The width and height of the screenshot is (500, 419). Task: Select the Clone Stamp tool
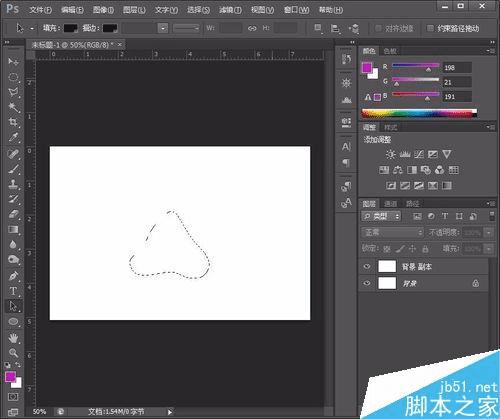pos(13,184)
